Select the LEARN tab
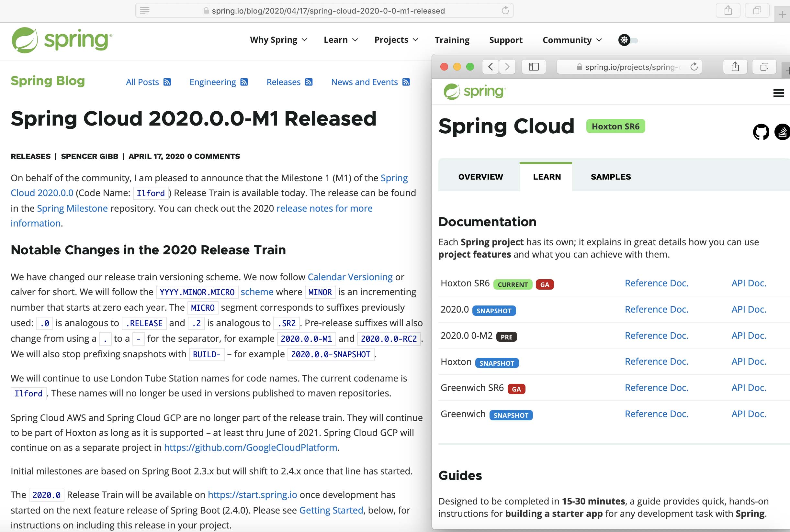The width and height of the screenshot is (790, 532). [x=547, y=177]
